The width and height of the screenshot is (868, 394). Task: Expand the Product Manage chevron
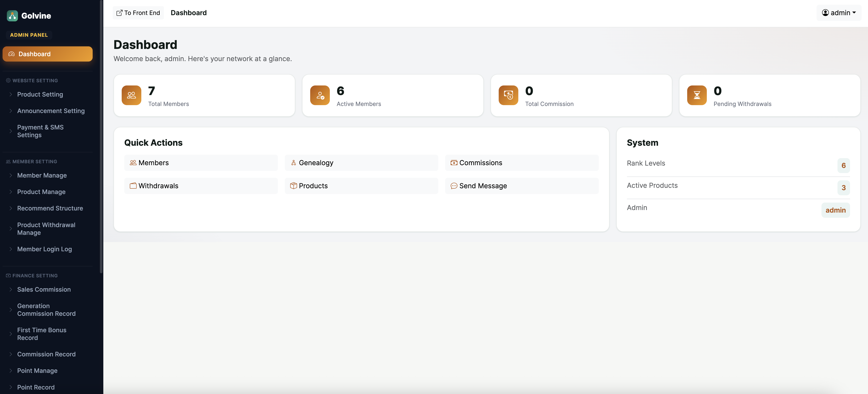[x=11, y=192]
